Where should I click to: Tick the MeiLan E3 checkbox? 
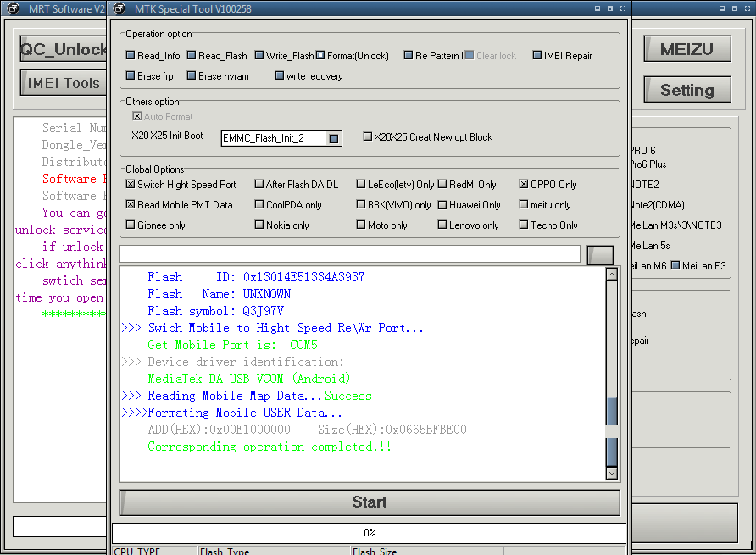click(x=675, y=265)
